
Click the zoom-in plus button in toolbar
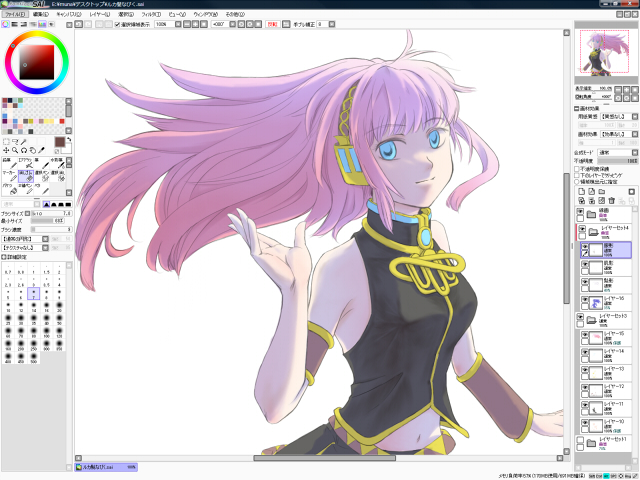[x=196, y=24]
